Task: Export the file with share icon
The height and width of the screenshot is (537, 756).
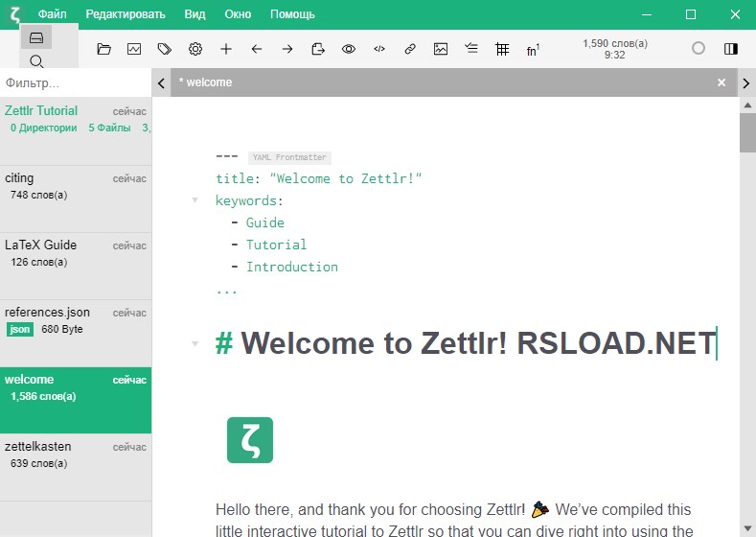Action: coord(318,49)
